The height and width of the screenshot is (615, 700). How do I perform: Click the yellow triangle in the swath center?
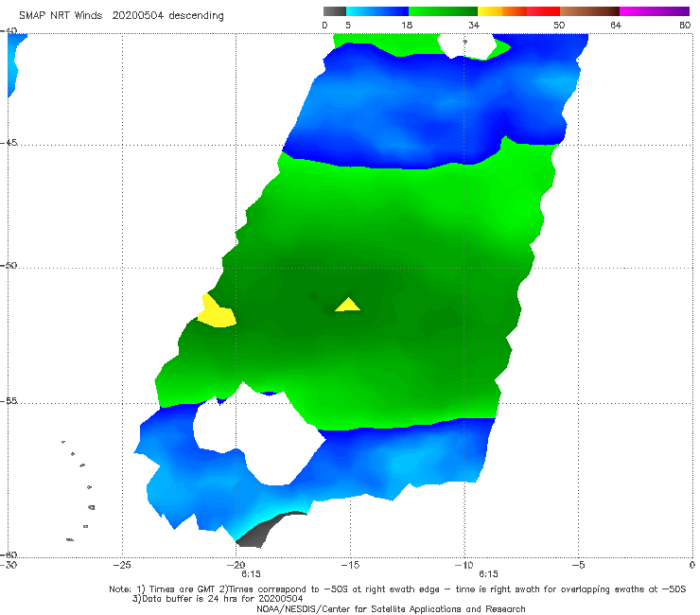pos(348,306)
